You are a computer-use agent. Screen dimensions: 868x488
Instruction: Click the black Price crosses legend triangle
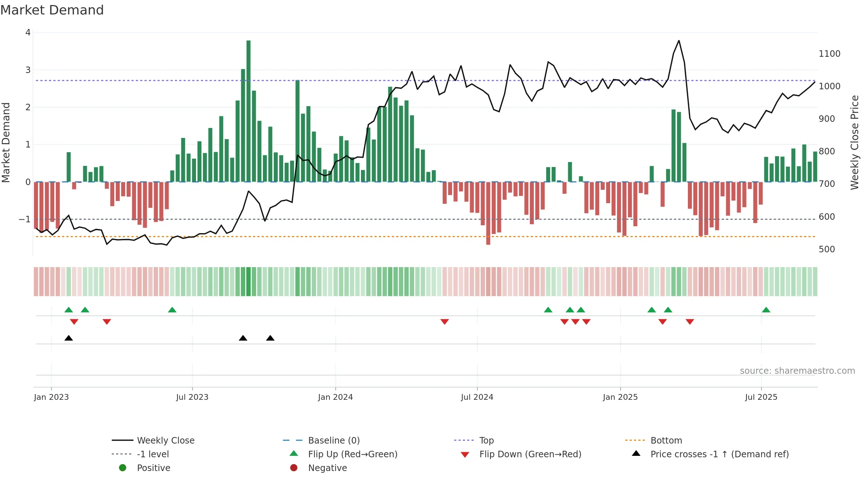[636, 453]
